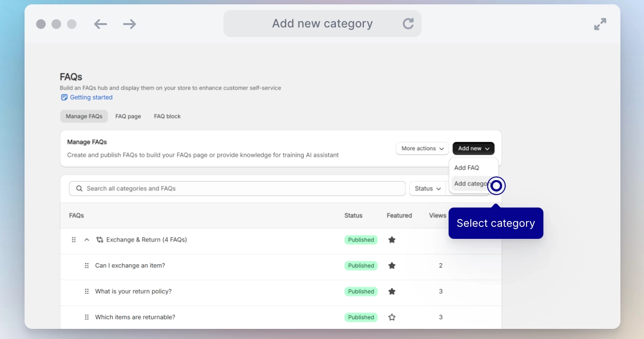Select Add FAQ from the menu
This screenshot has height=339, width=644.
pos(466,168)
